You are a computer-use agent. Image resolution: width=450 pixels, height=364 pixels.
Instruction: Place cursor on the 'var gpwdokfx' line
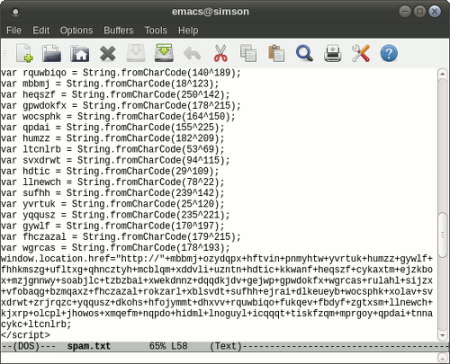(121, 106)
